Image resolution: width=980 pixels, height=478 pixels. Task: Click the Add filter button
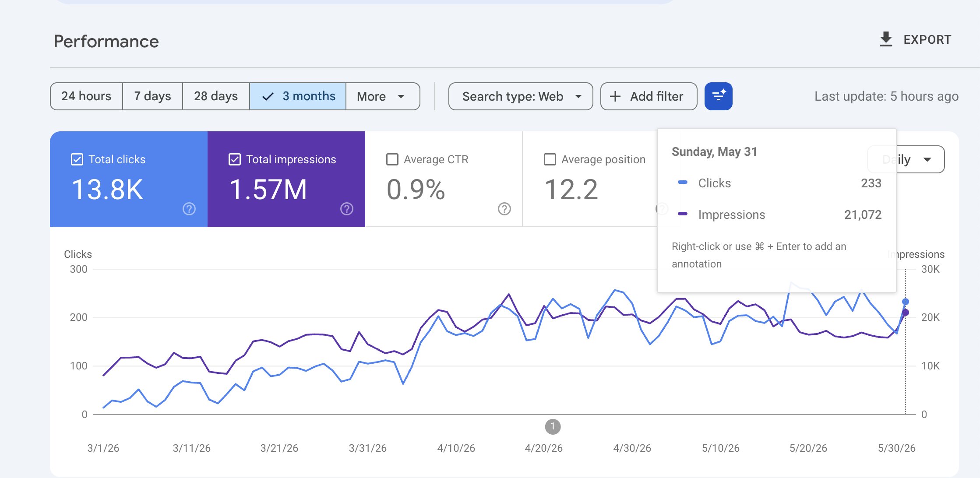pos(649,96)
